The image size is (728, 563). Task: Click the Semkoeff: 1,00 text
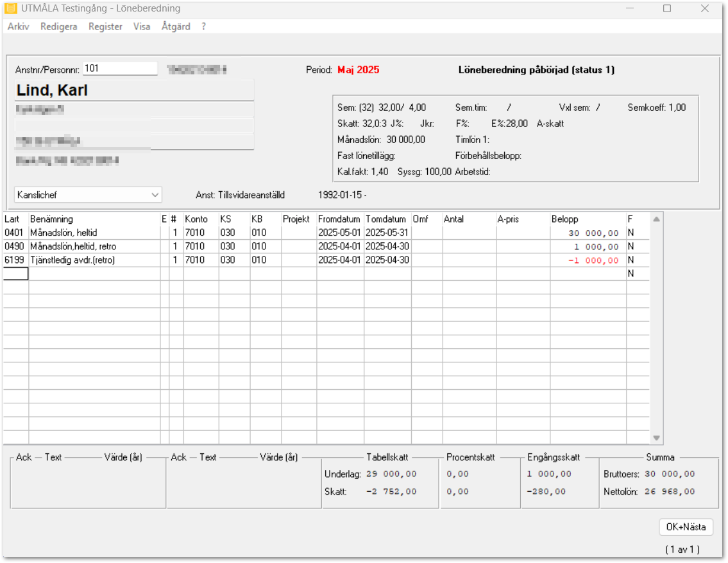[657, 108]
